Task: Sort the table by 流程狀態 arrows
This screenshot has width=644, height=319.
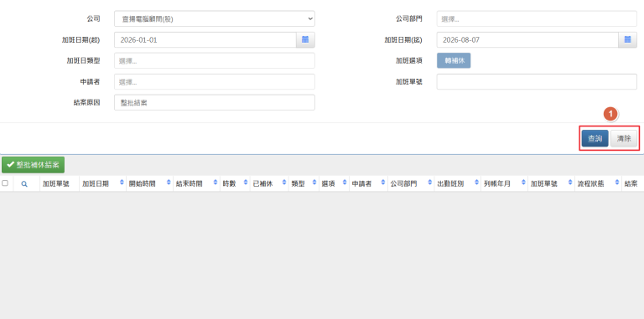Action: [617, 183]
